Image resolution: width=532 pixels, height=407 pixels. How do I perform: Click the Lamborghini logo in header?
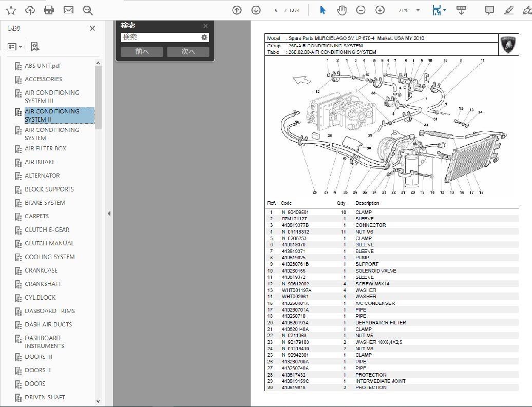(x=508, y=45)
